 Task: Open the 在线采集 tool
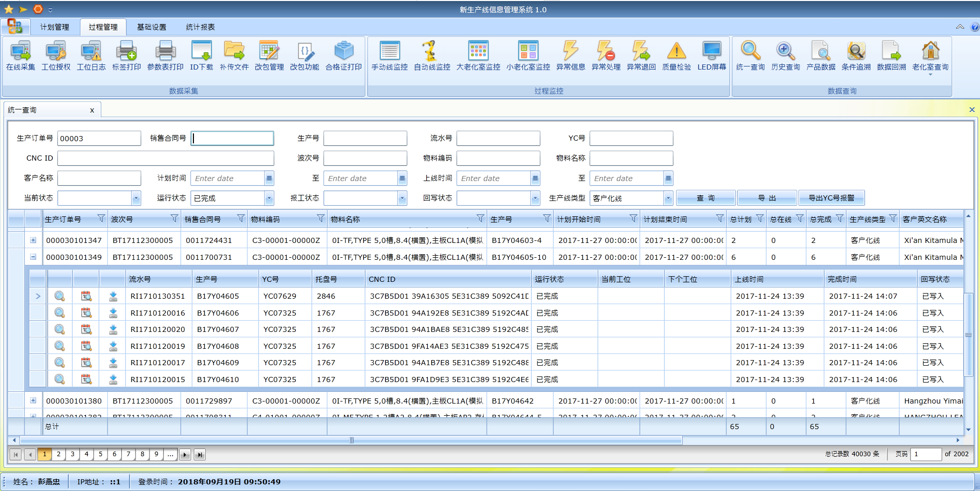(20, 56)
